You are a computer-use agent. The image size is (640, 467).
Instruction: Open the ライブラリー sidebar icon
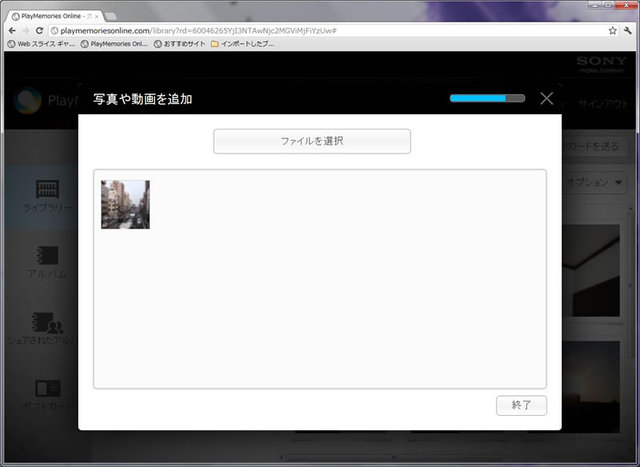click(47, 195)
